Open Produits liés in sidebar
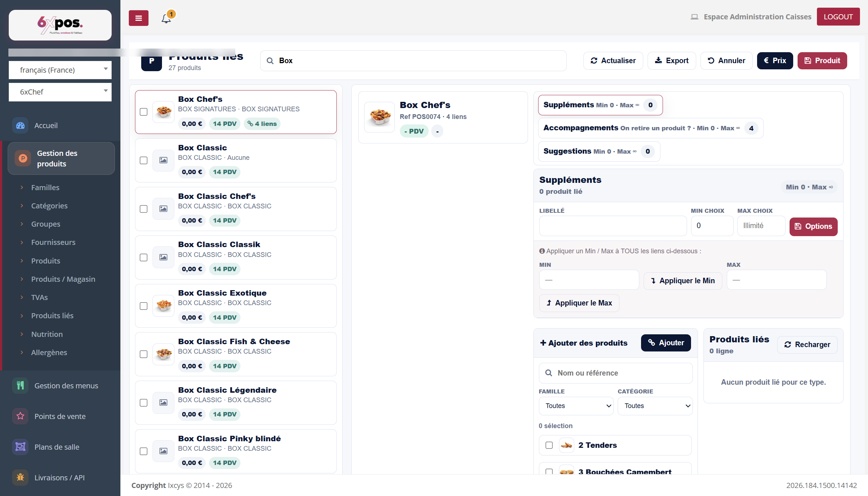This screenshot has width=868, height=496. [x=52, y=315]
